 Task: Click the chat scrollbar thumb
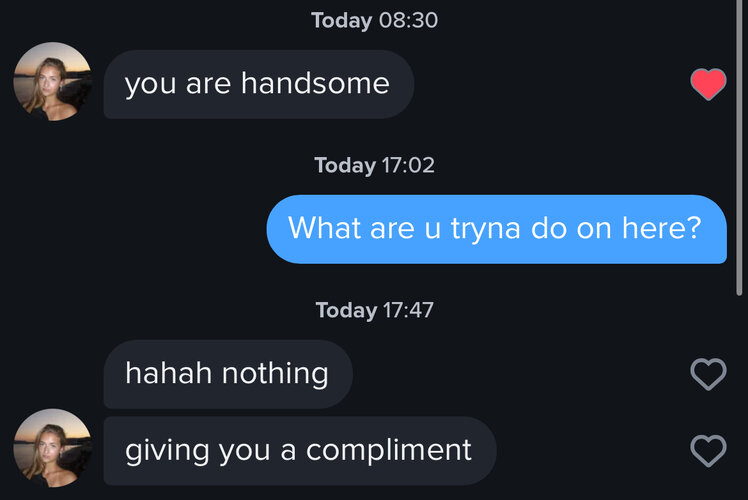click(739, 148)
